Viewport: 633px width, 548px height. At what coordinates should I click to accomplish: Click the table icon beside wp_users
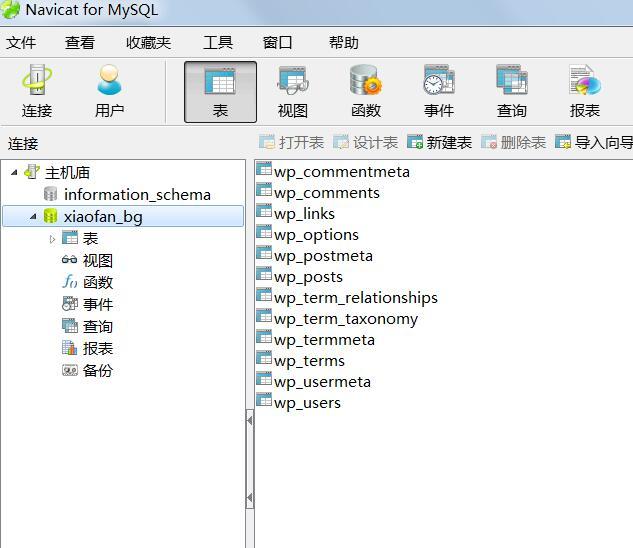pyautogui.click(x=264, y=400)
